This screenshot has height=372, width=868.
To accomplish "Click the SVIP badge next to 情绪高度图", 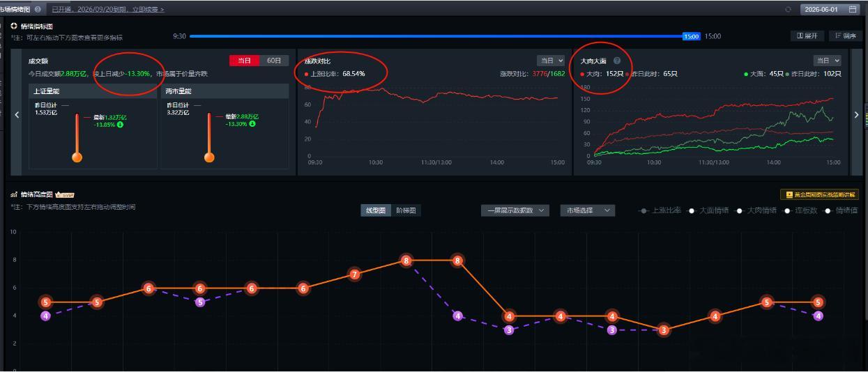I will point(64,194).
